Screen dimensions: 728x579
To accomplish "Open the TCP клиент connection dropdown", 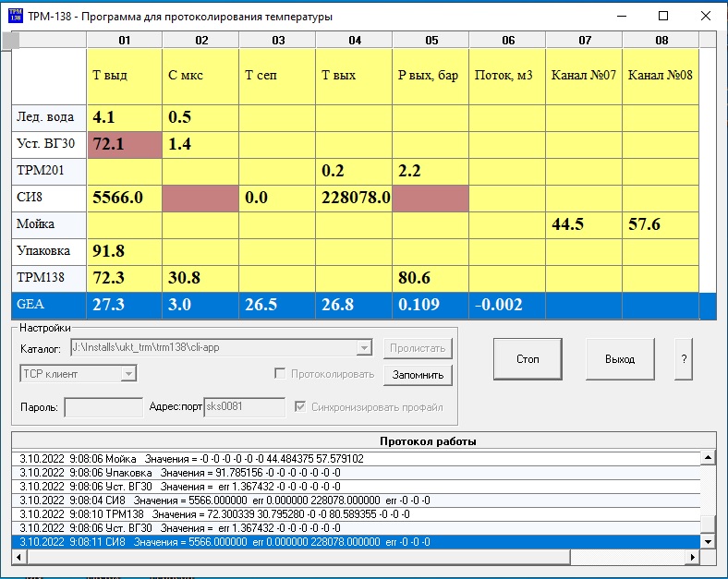I will 128,374.
